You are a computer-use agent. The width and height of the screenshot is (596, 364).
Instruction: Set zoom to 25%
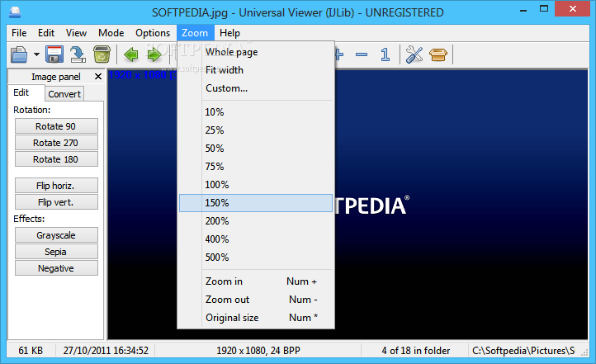point(256,130)
